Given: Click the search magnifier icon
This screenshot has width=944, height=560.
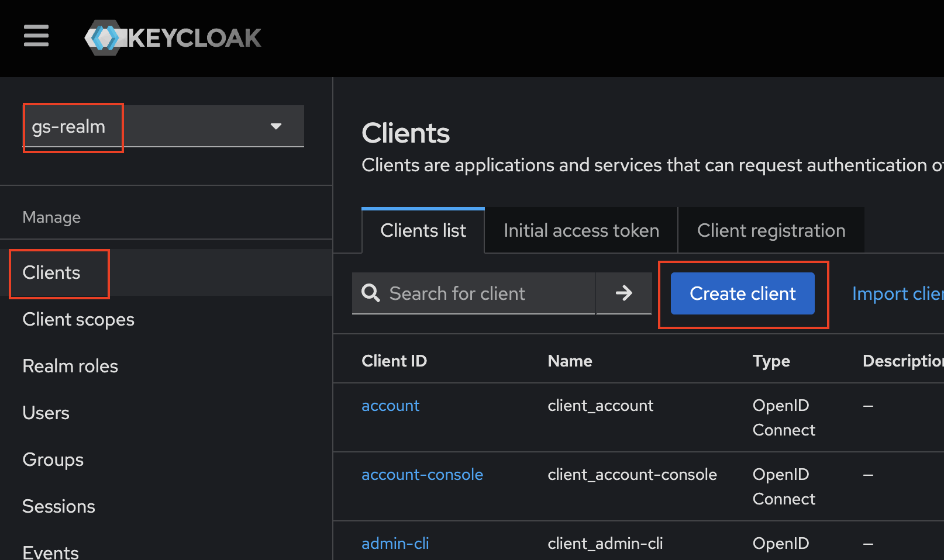Looking at the screenshot, I should 370,293.
